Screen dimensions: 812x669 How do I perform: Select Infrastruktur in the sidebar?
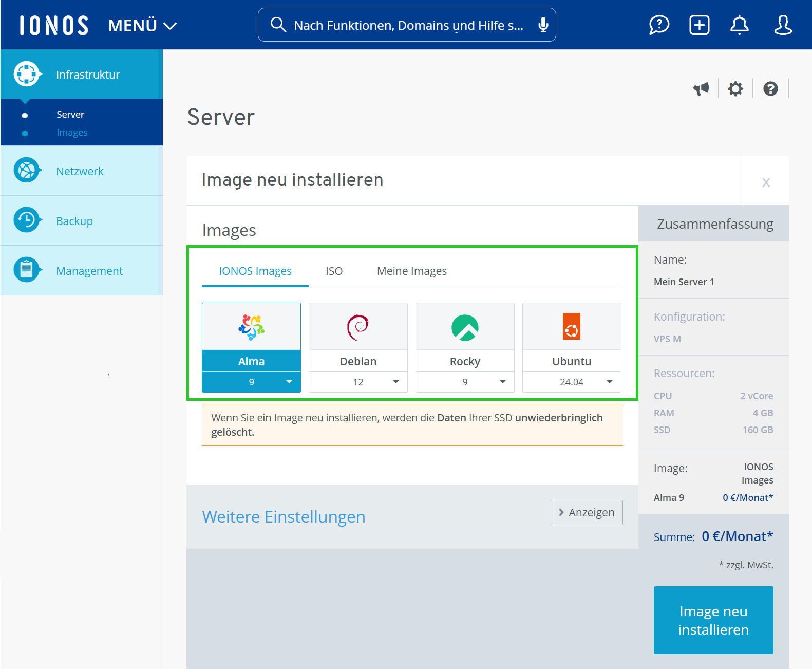82,75
